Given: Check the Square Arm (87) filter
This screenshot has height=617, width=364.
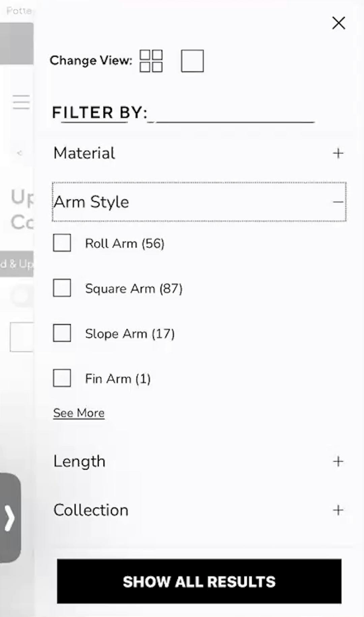Looking at the screenshot, I should (62, 288).
